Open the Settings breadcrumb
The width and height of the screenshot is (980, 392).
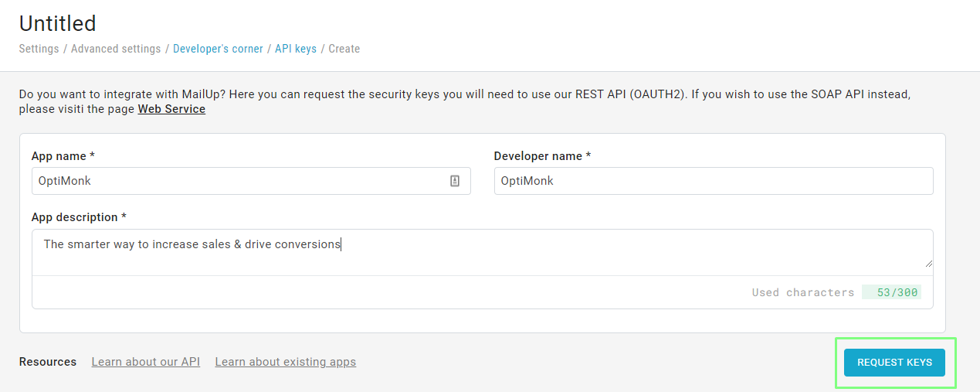pos(39,49)
